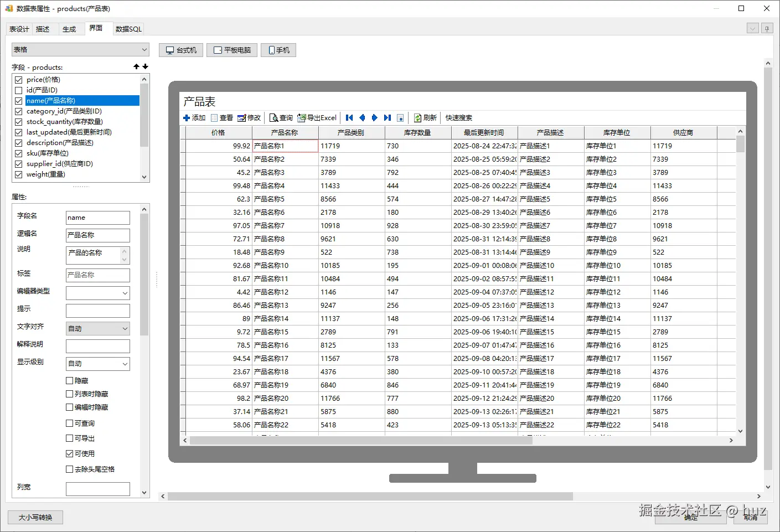Screen dimensions: 780x532
Task: Click the 供应商 column header
Action: click(684, 133)
